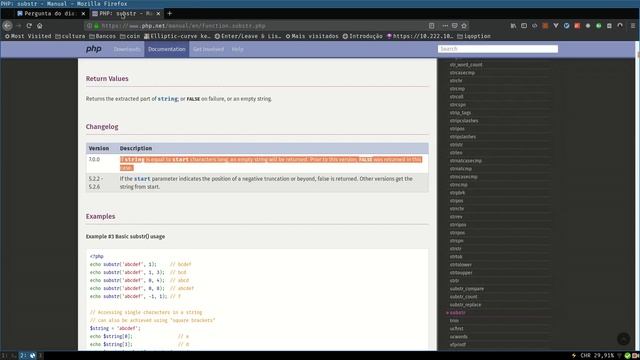Open a new browser tab
Screen dimensions: 640x360
pyautogui.click(x=169, y=13)
